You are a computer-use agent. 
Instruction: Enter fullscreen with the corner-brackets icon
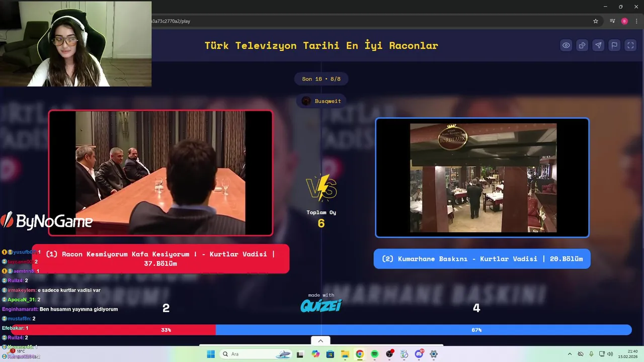(x=630, y=45)
